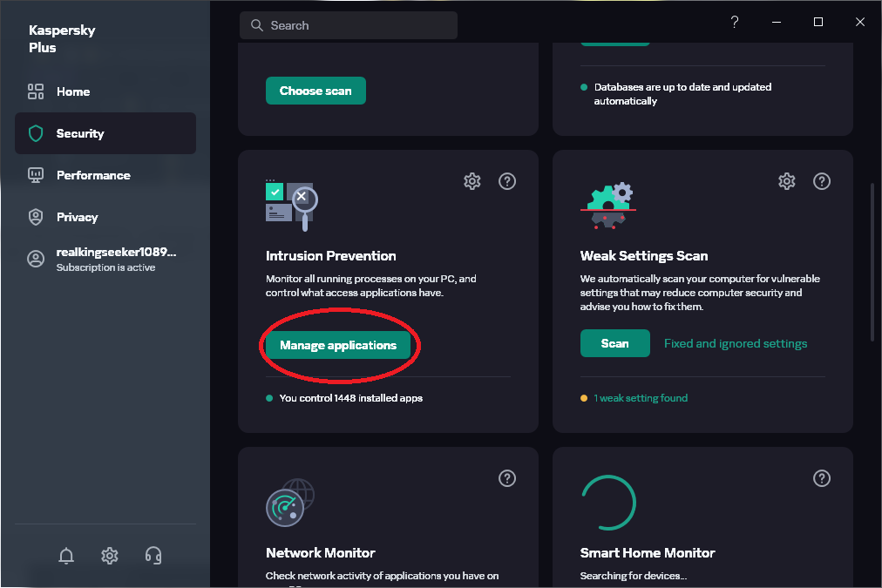Click the Kaspersky Plus title
The image size is (882, 588).
coord(62,39)
